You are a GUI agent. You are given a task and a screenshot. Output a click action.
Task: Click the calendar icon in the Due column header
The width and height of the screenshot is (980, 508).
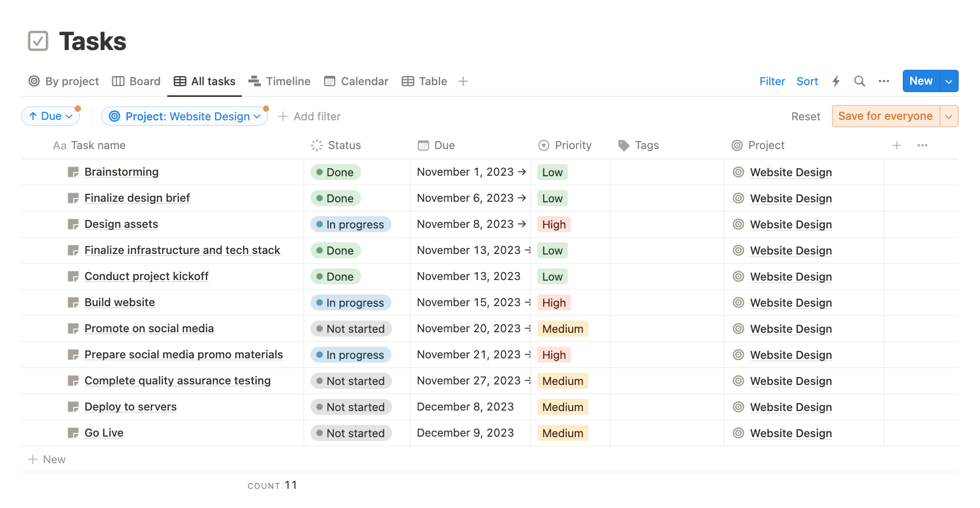pyautogui.click(x=423, y=145)
